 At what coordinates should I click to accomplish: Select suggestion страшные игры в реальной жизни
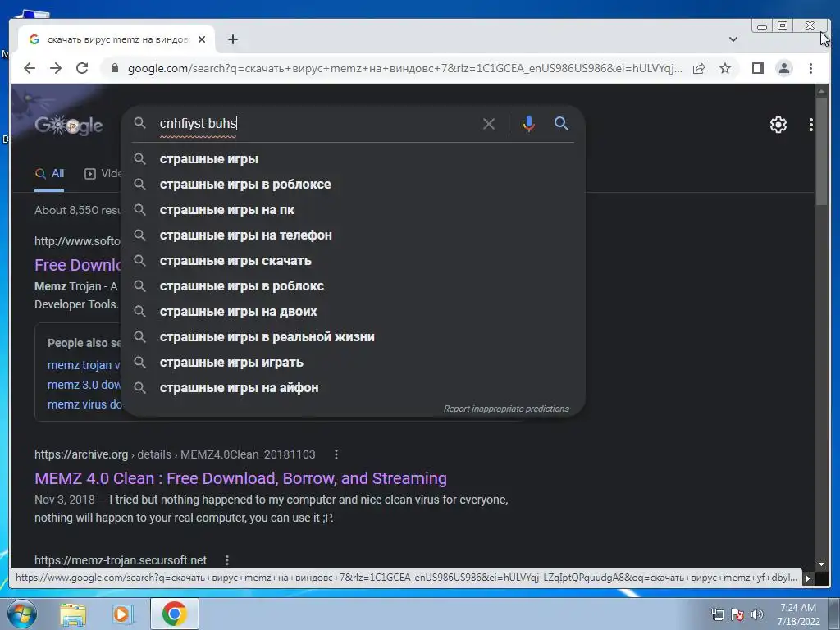click(354, 337)
